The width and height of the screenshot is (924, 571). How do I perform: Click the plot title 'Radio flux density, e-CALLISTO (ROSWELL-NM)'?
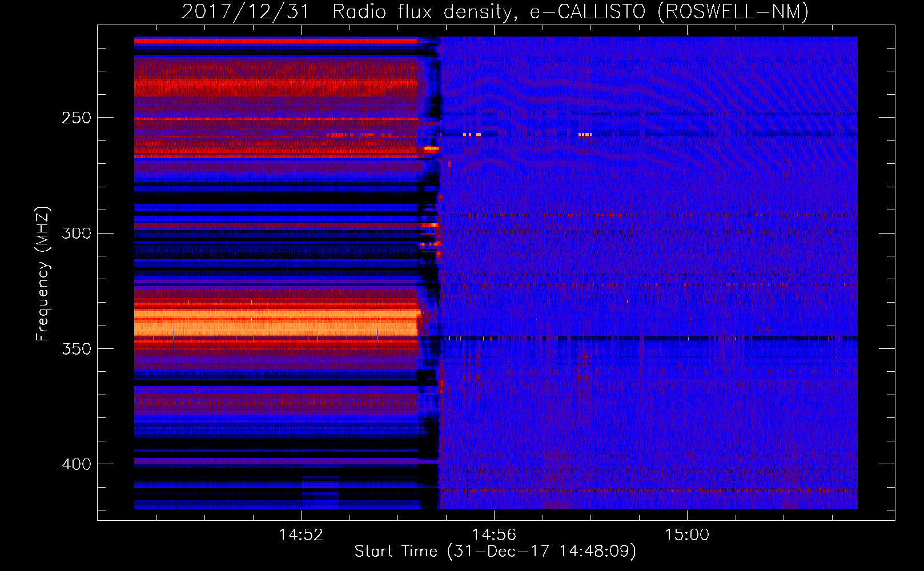click(x=571, y=12)
